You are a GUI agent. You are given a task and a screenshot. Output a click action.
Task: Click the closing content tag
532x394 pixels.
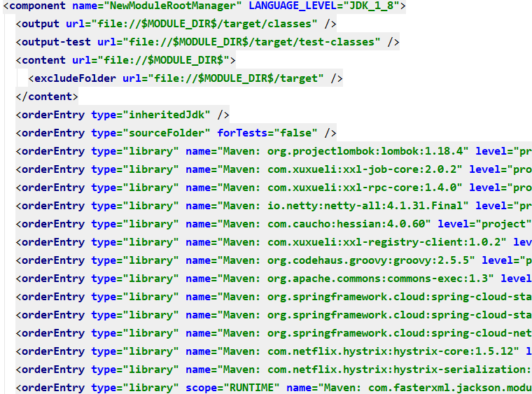tap(47, 97)
